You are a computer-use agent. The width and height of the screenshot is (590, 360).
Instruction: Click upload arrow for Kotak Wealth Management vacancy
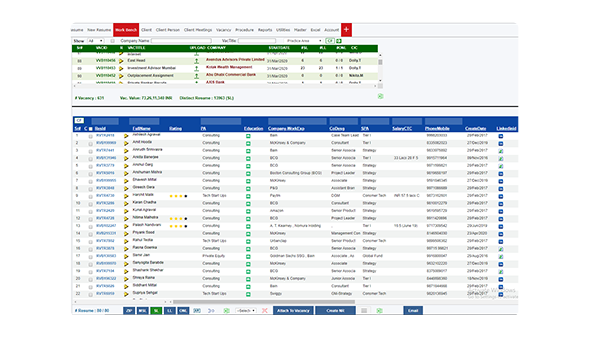196,68
